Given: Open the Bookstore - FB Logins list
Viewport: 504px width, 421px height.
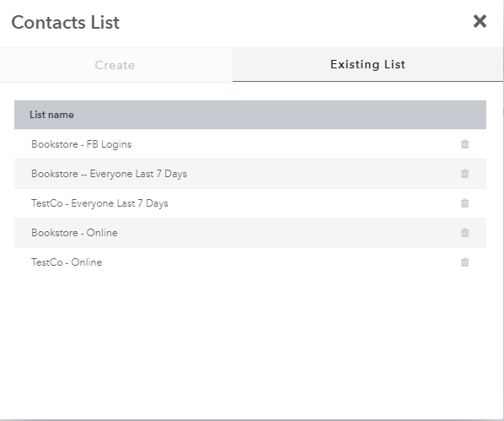Looking at the screenshot, I should (x=81, y=144).
